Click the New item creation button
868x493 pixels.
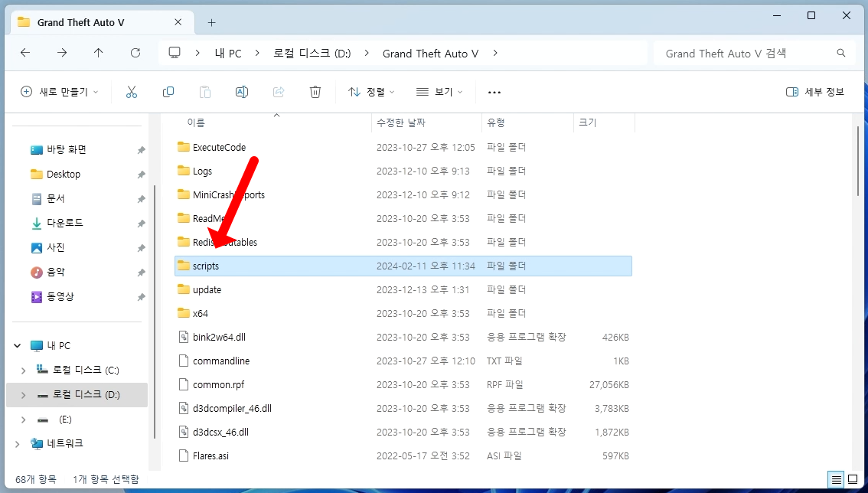60,92
